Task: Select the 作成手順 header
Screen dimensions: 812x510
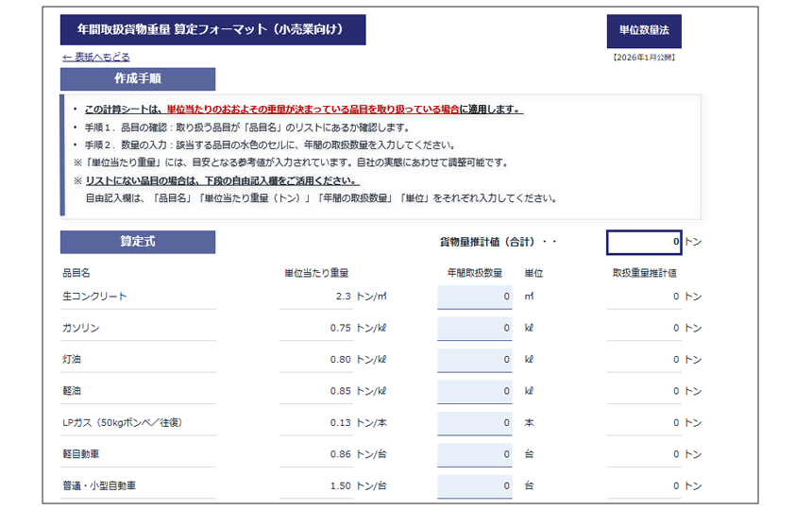Action: (x=138, y=78)
